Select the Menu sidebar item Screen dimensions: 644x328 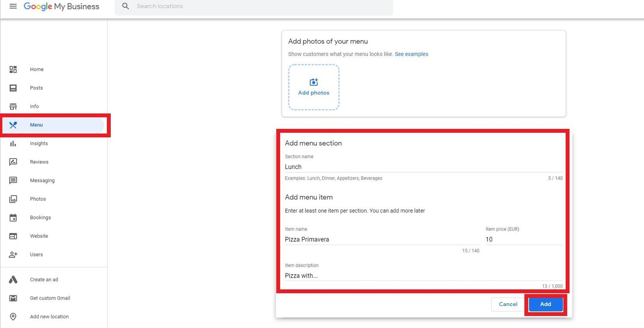coord(54,125)
